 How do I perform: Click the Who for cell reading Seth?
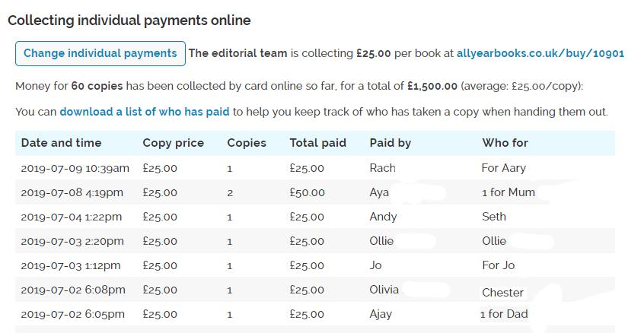[x=494, y=217]
